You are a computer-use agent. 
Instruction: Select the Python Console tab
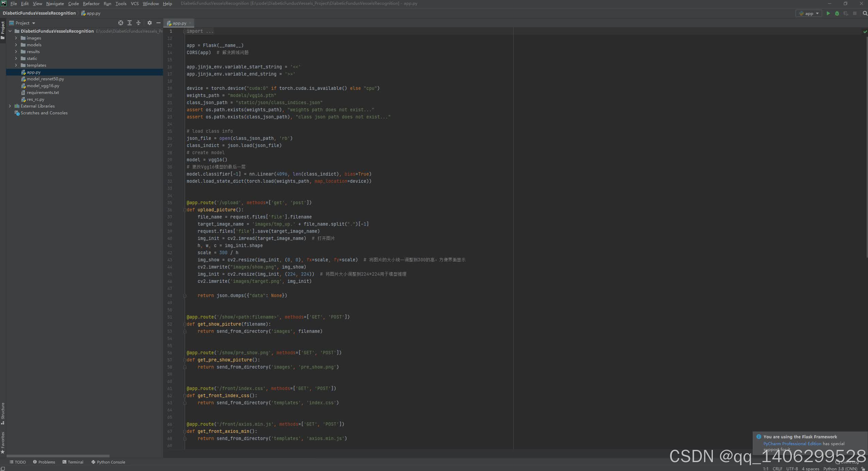pyautogui.click(x=110, y=462)
